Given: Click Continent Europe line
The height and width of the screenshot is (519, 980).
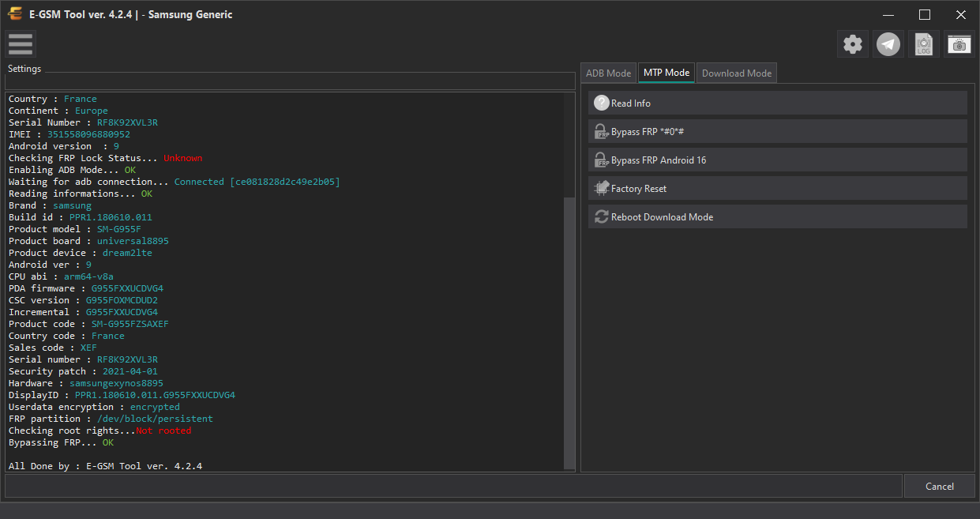Looking at the screenshot, I should click(58, 111).
